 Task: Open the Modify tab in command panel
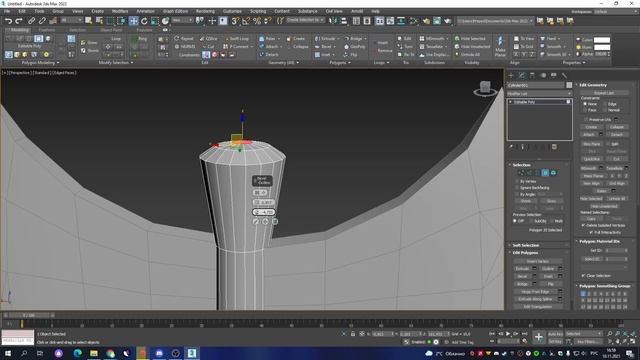(x=522, y=75)
